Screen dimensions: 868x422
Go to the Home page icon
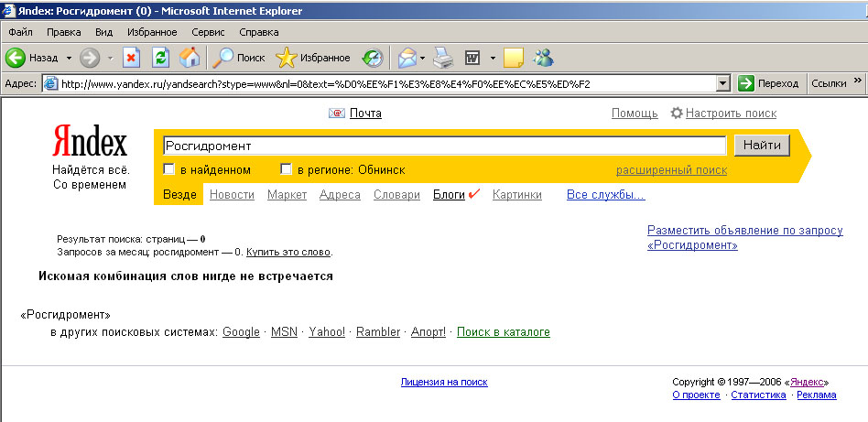(x=190, y=58)
